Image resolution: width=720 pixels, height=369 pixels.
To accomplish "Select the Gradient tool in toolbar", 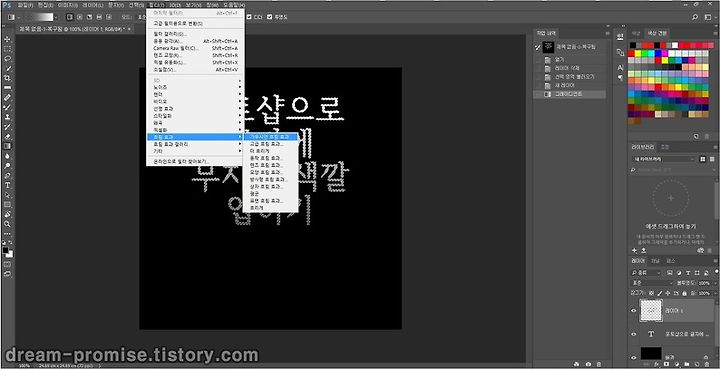I will click(x=7, y=146).
